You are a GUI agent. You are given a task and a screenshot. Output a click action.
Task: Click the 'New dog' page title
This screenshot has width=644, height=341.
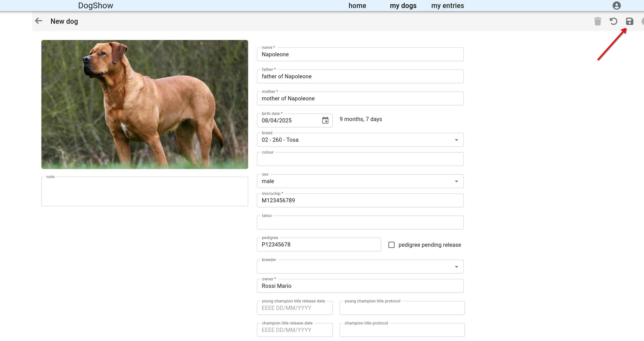click(64, 21)
